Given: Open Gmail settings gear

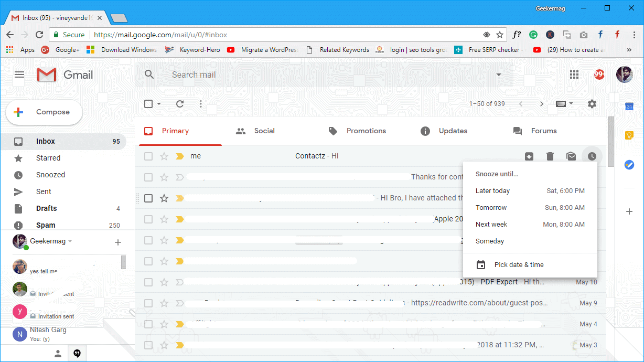Looking at the screenshot, I should (x=592, y=103).
